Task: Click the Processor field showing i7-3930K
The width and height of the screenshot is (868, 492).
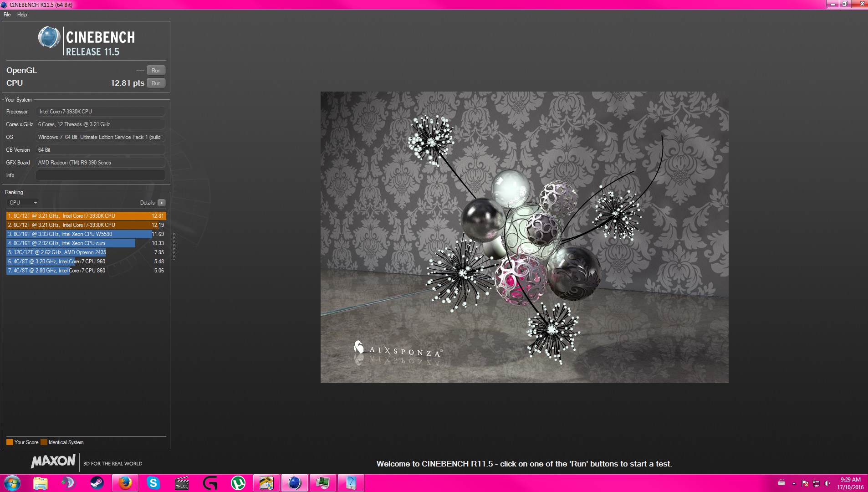Action: [100, 112]
